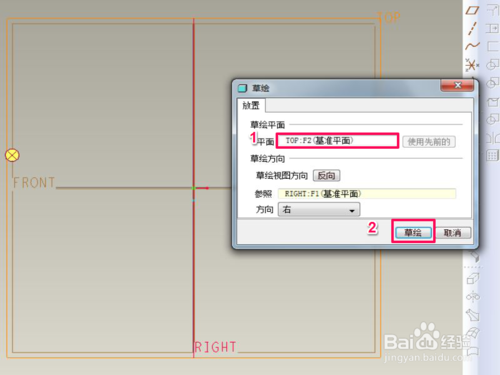The width and height of the screenshot is (500, 375).
Task: Click the 草绘 button to start sketching
Action: (413, 232)
